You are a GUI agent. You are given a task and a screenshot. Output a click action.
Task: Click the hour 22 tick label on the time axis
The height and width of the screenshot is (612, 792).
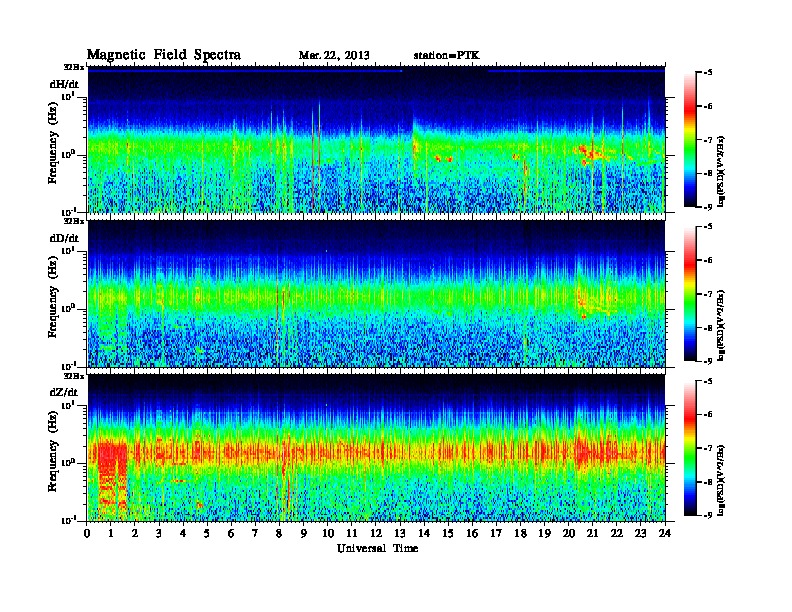pyautogui.click(x=617, y=534)
